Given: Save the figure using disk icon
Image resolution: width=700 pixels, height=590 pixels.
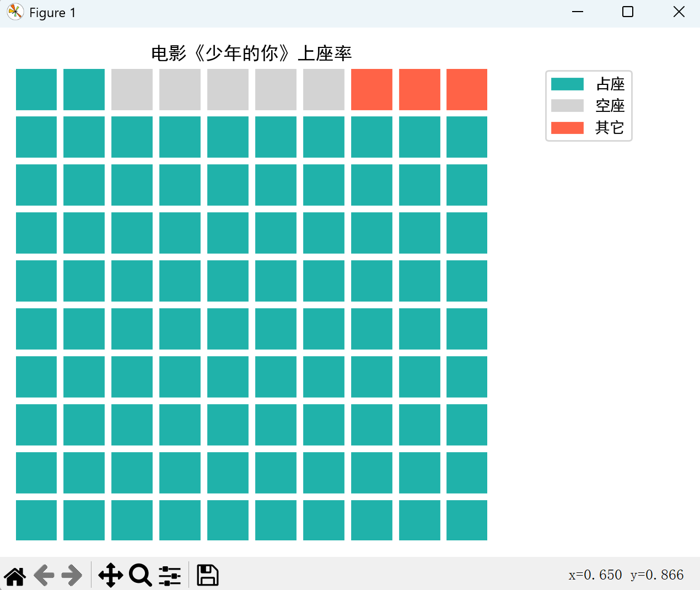Looking at the screenshot, I should click(208, 575).
